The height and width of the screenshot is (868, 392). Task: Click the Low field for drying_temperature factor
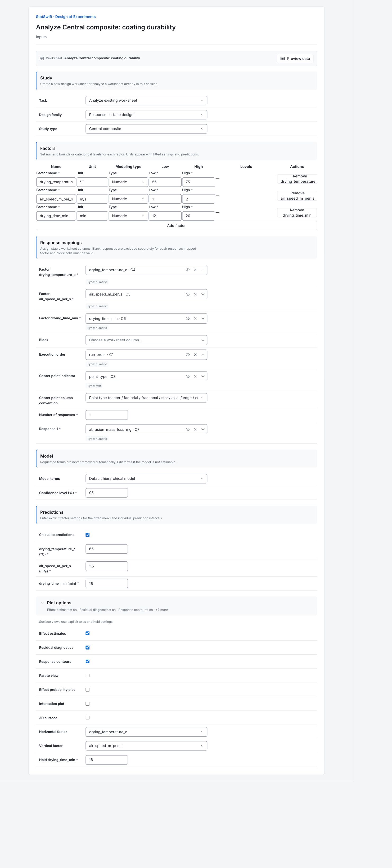pos(165,182)
